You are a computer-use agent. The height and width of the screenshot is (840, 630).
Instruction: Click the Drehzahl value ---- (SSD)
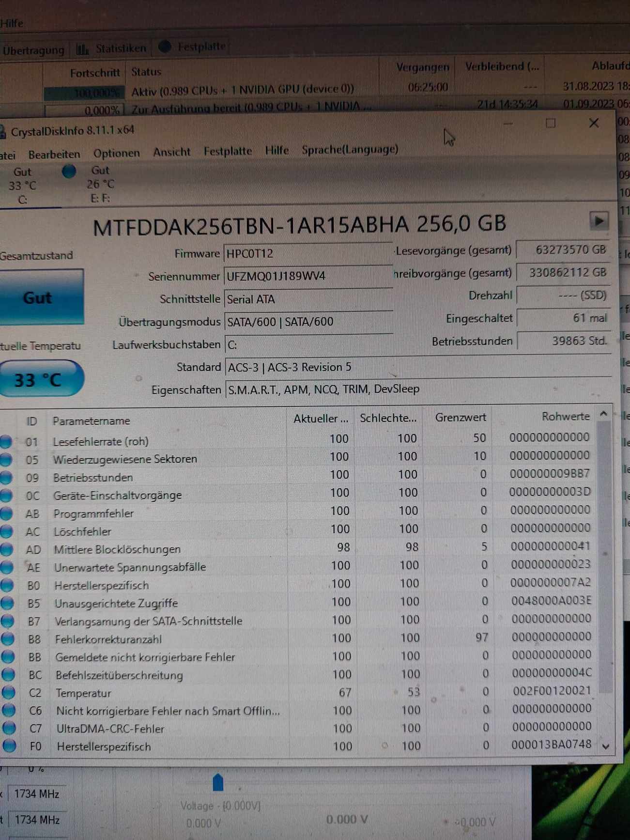click(x=563, y=296)
